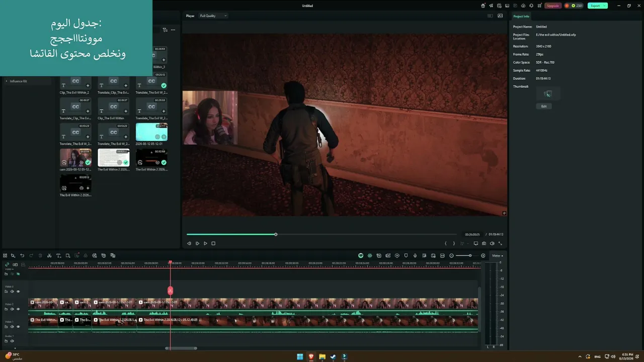The height and width of the screenshot is (362, 644).
Task: Click the Player panel label
Action: pyautogui.click(x=190, y=16)
